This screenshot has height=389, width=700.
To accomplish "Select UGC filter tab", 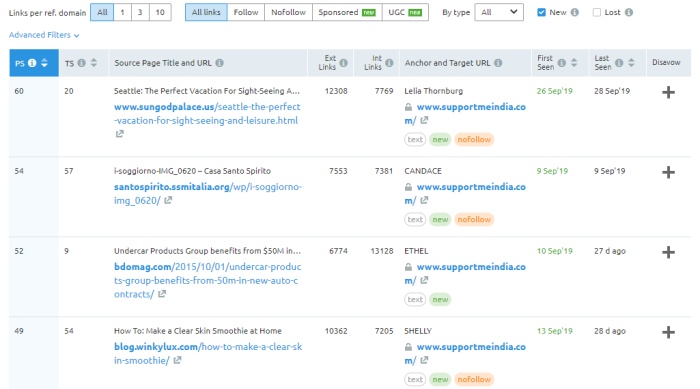I will (405, 13).
